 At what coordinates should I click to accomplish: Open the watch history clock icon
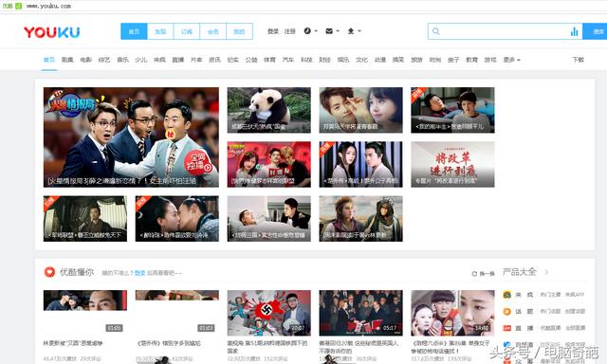tap(307, 31)
